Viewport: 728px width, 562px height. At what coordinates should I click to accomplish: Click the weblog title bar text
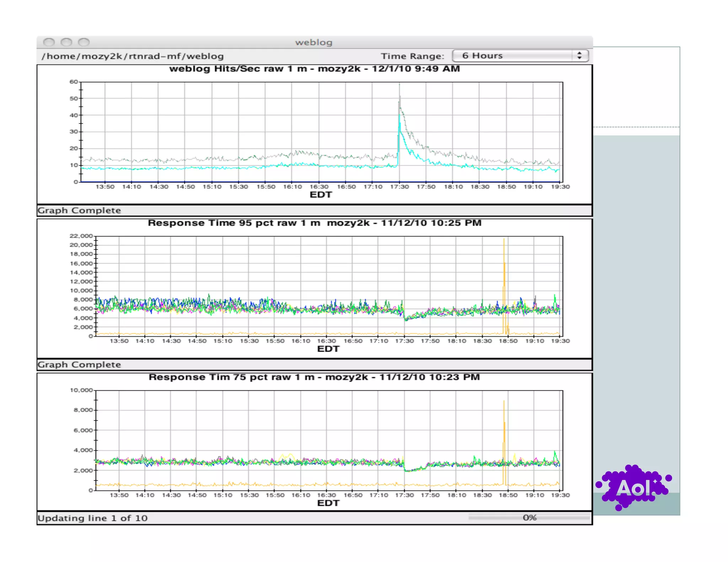[x=314, y=42]
